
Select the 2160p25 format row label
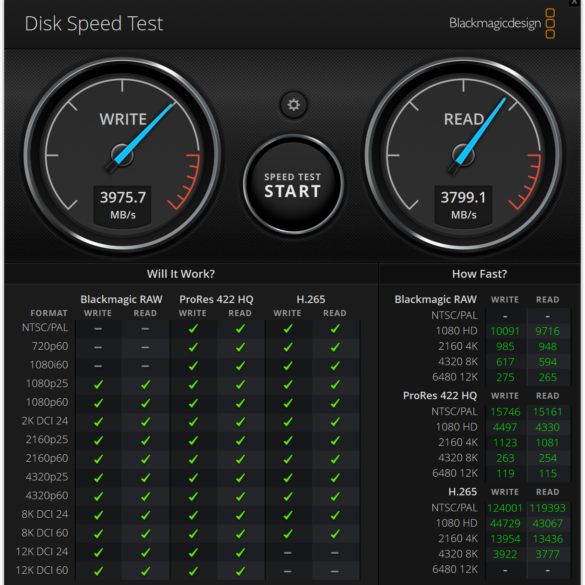pyautogui.click(x=47, y=439)
